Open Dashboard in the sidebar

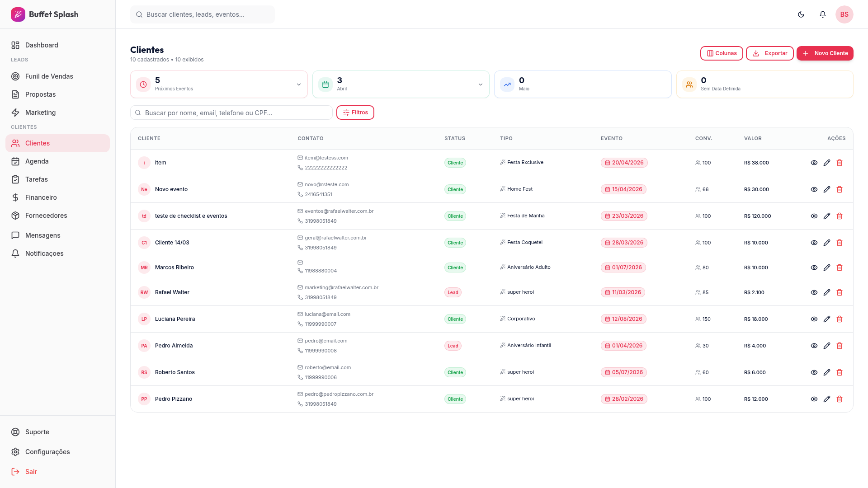(57, 45)
